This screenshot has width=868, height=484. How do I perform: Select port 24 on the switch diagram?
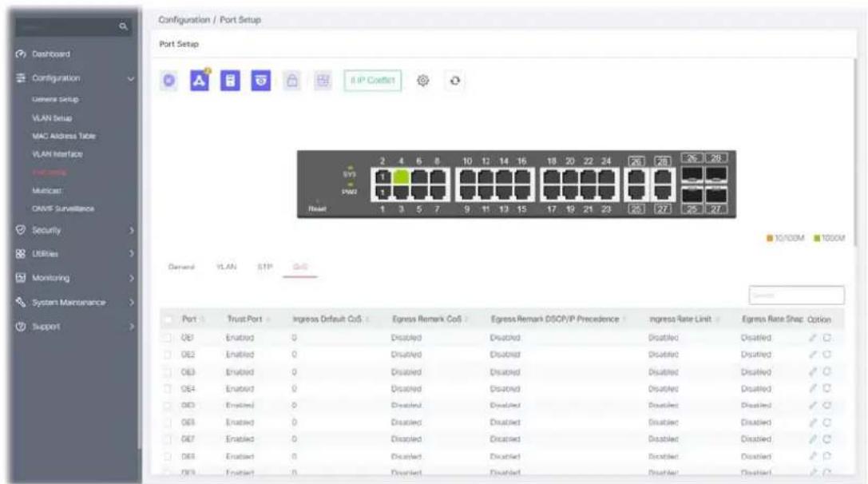click(606, 177)
